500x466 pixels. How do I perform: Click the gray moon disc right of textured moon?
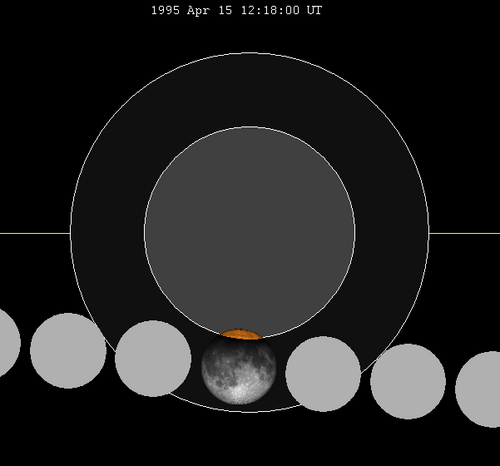(x=323, y=374)
